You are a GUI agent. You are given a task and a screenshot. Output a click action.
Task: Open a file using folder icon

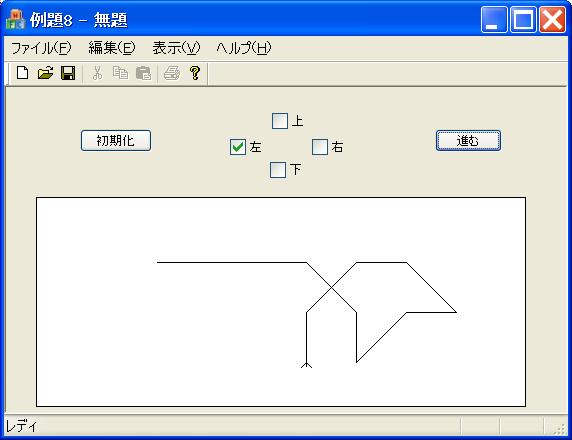[45, 73]
